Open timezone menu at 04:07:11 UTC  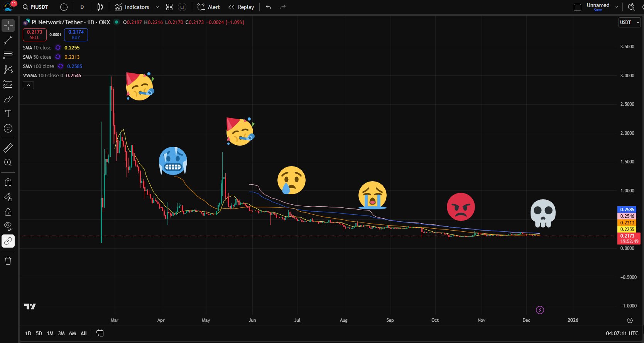coord(622,333)
